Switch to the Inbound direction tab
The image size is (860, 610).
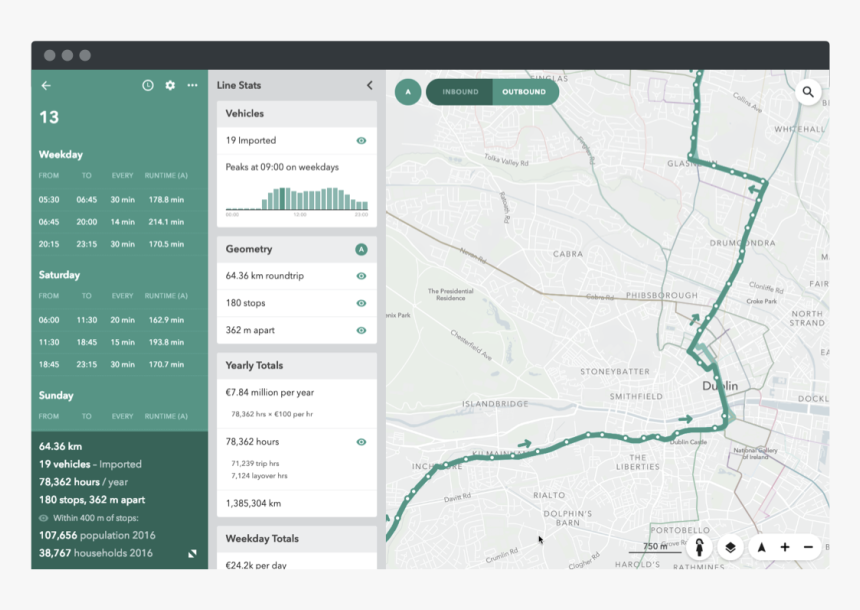click(x=460, y=92)
